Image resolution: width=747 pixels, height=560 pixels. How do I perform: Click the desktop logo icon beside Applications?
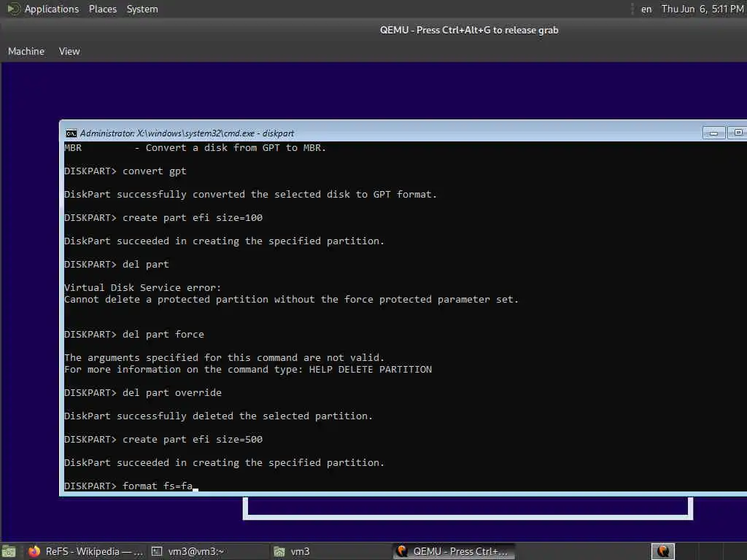(13, 9)
